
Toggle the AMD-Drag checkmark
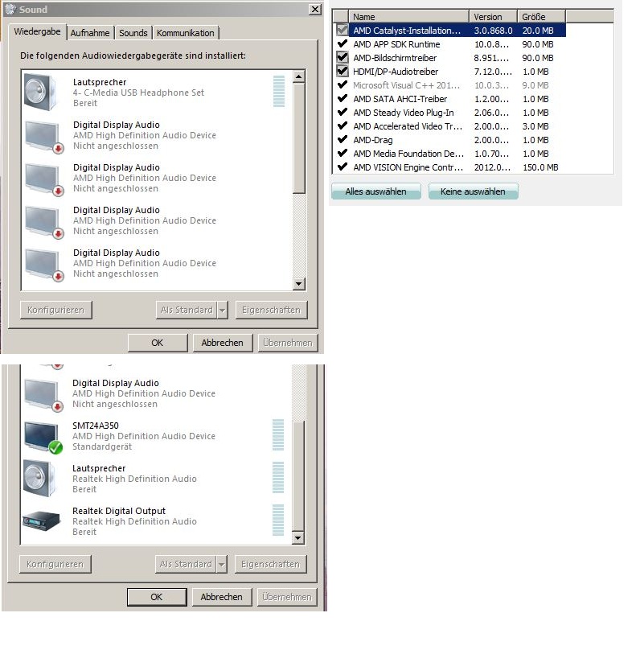(343, 139)
